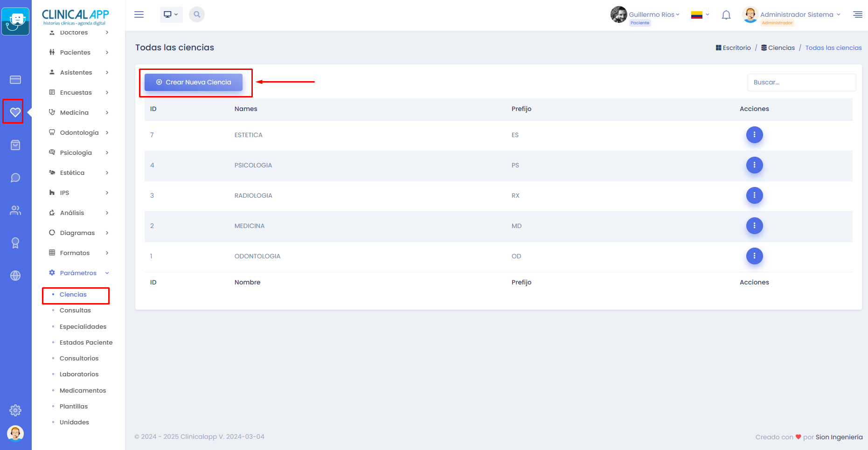Open the chat bubble icon in left rail
The width and height of the screenshot is (868, 450).
coord(15,178)
